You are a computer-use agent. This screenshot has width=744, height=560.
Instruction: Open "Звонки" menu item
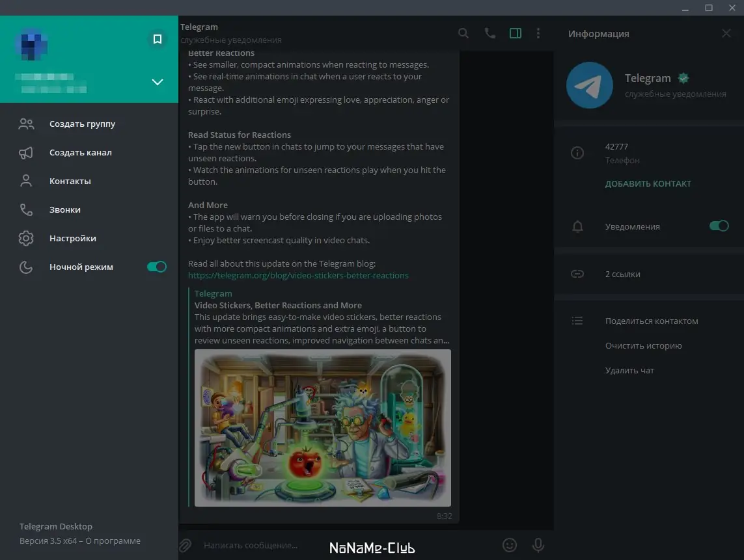coord(89,209)
